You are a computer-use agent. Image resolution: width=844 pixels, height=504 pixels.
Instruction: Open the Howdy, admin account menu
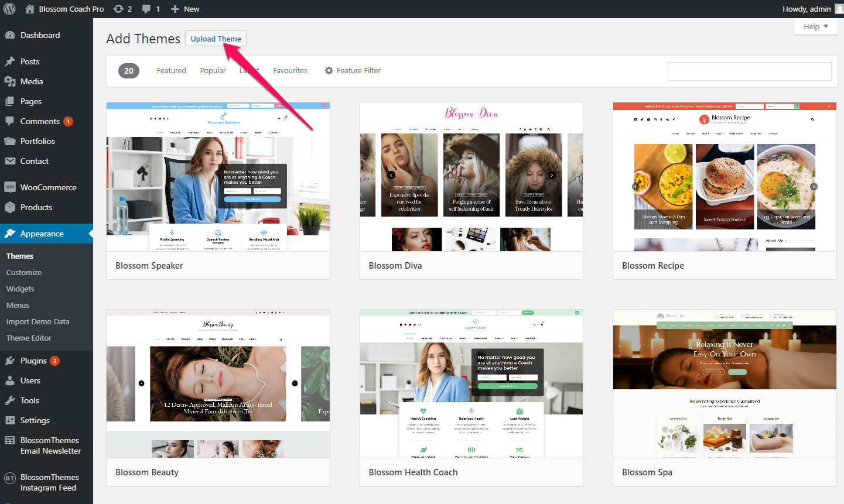point(812,9)
